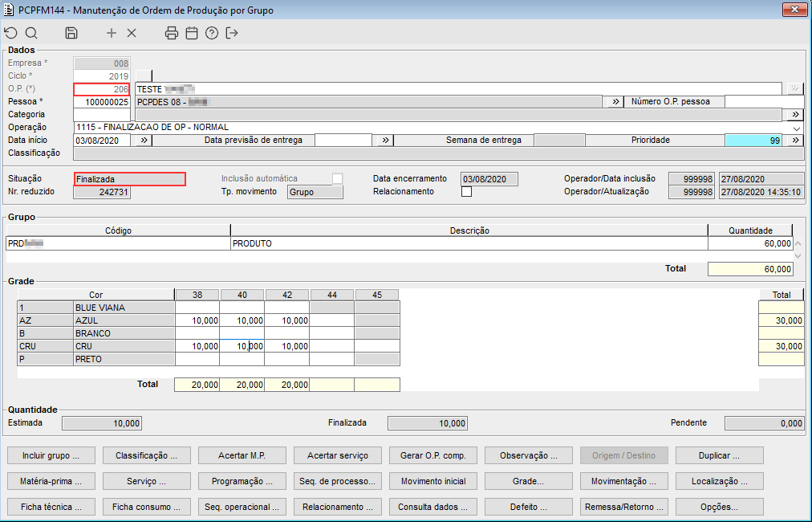Print using the printer icon
Viewport: 812px width, 522px height.
point(172,33)
